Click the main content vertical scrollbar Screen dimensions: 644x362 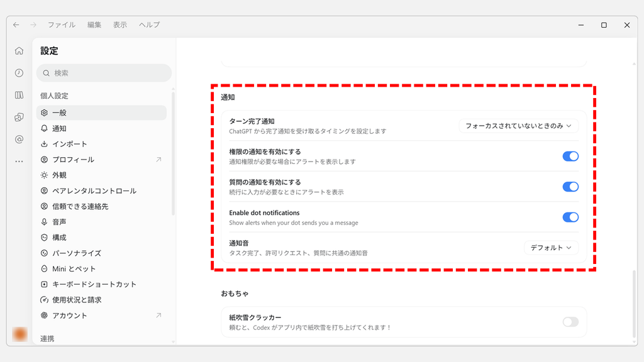pos(634,303)
